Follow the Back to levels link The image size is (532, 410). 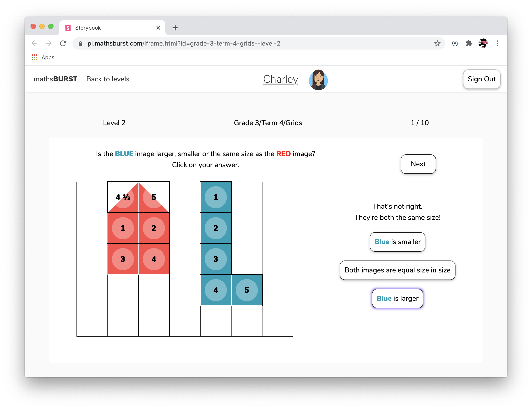(x=108, y=79)
